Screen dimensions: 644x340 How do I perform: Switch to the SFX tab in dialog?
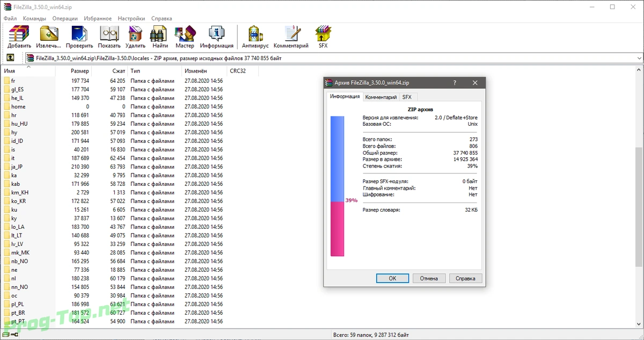coord(407,97)
